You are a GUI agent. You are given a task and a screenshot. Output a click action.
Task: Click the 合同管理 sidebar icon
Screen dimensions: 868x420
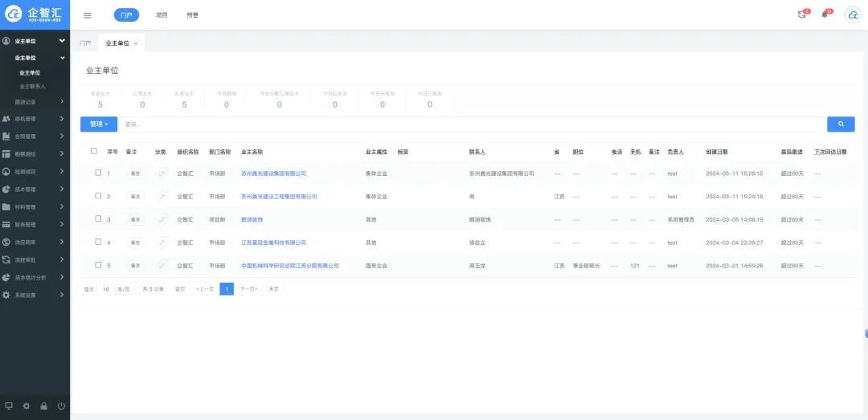[6, 137]
